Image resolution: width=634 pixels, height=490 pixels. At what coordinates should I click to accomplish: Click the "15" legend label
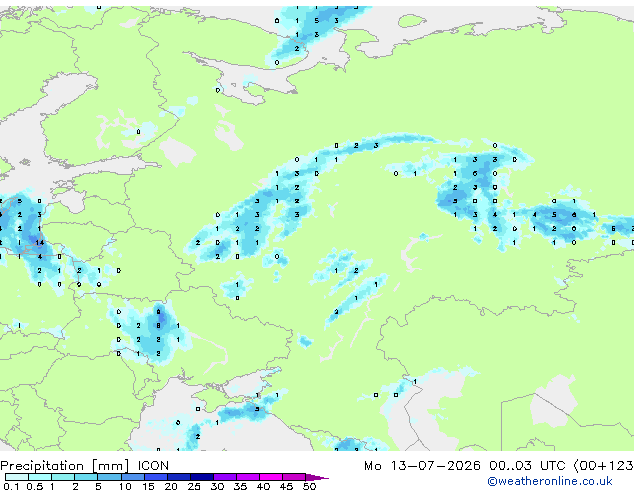pyautogui.click(x=148, y=486)
